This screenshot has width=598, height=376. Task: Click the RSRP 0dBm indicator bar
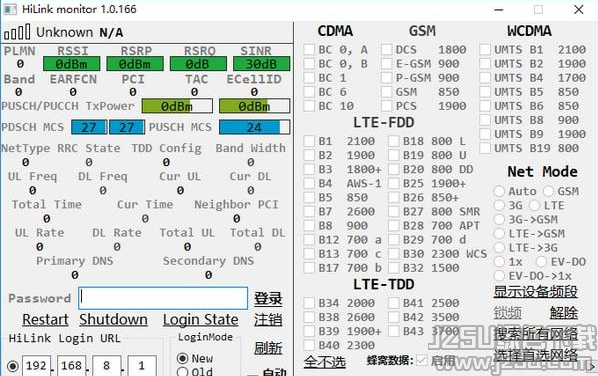(135, 64)
